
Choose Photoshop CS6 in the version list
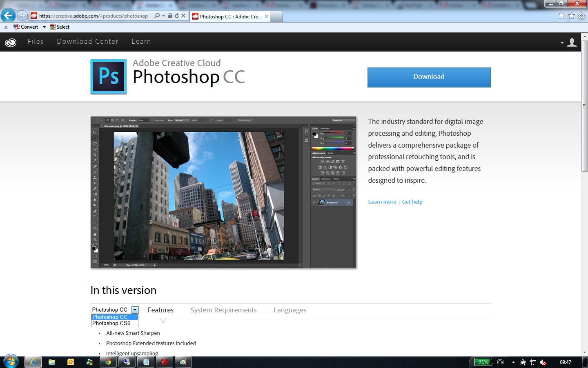114,323
